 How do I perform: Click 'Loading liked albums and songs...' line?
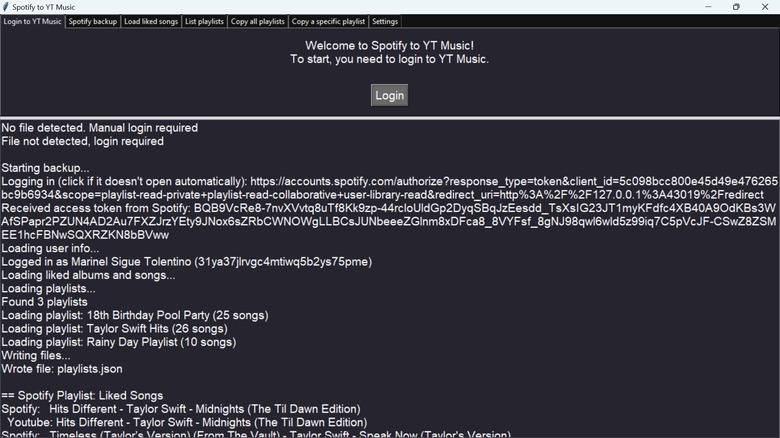click(x=88, y=275)
